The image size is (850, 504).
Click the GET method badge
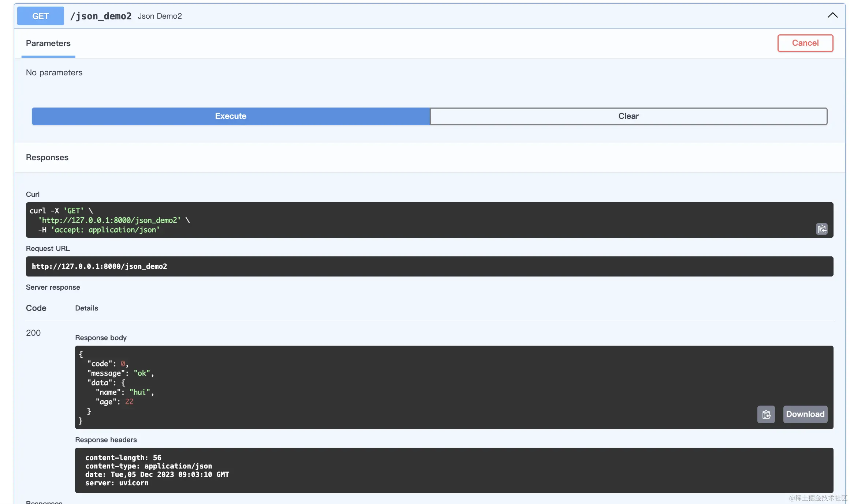40,16
